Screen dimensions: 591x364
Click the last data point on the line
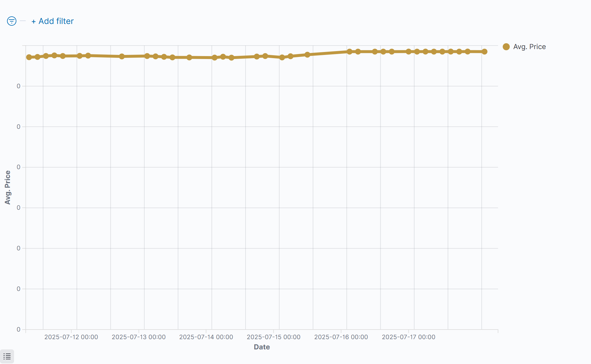pyautogui.click(x=484, y=52)
